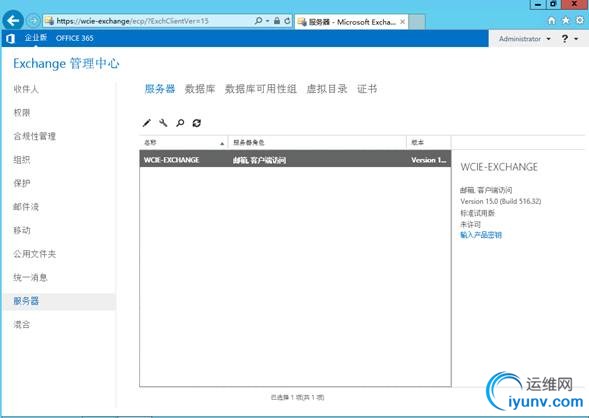
Task: Click the refresh icon in server toolbar
Action: [x=196, y=123]
